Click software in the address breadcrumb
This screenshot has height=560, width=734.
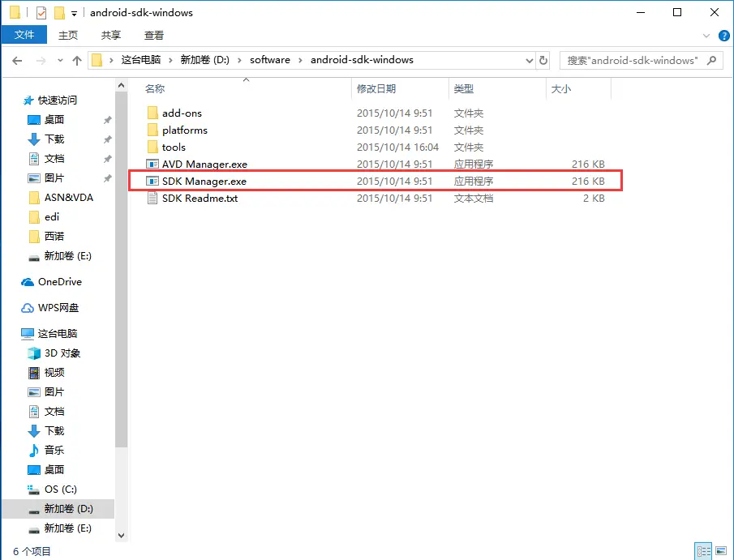[x=270, y=60]
